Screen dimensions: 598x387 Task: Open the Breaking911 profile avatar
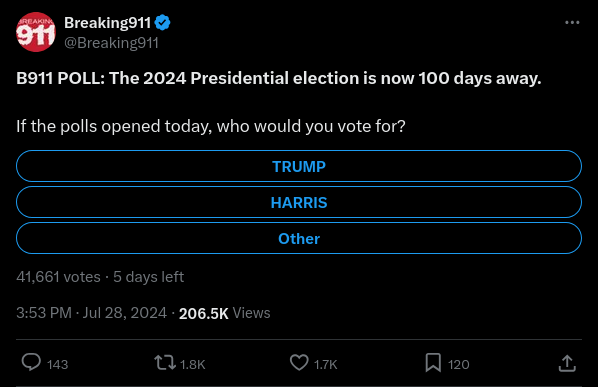pos(36,32)
